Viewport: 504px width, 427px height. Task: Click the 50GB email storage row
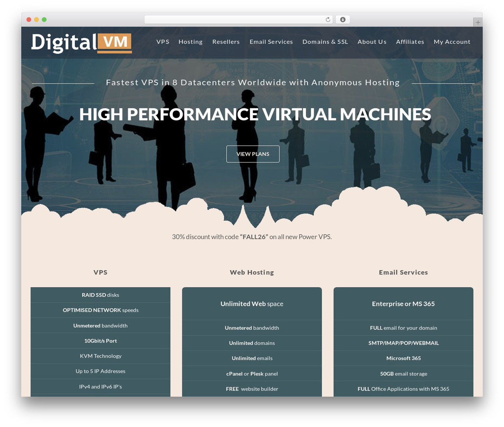click(x=404, y=373)
